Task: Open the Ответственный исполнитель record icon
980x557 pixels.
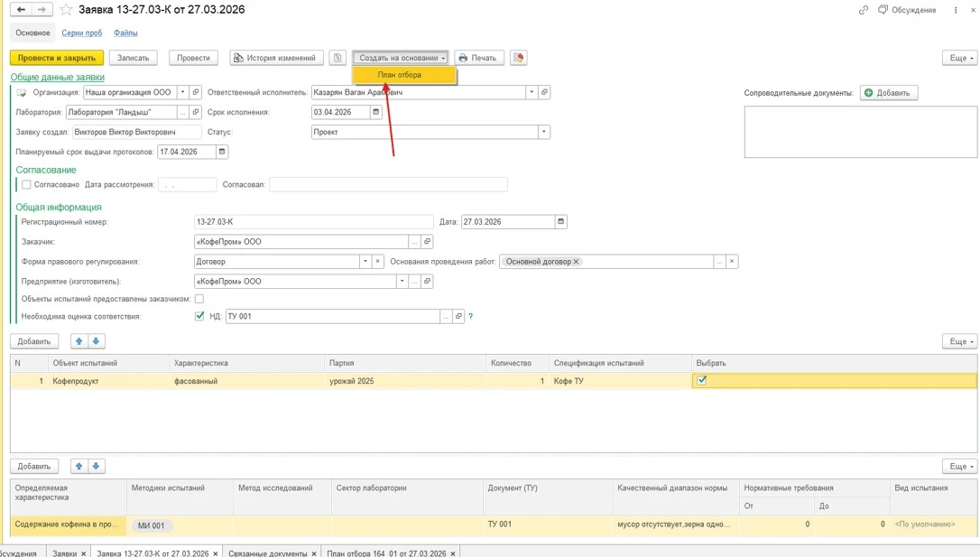Action: (x=544, y=92)
